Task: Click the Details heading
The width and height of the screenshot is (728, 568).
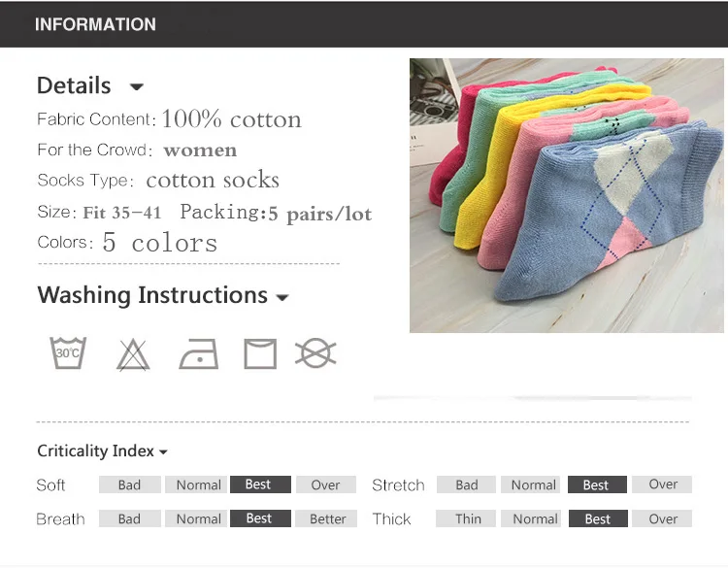Action: tap(75, 85)
